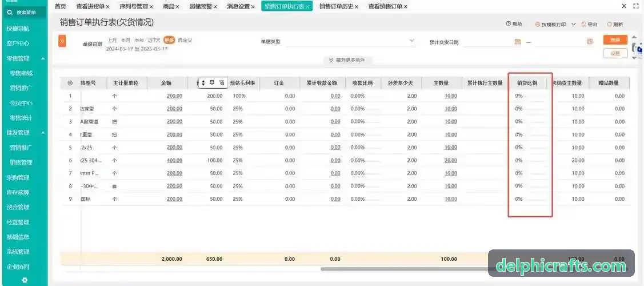
Task: Click the table column settings gear icon
Action: [x=70, y=83]
